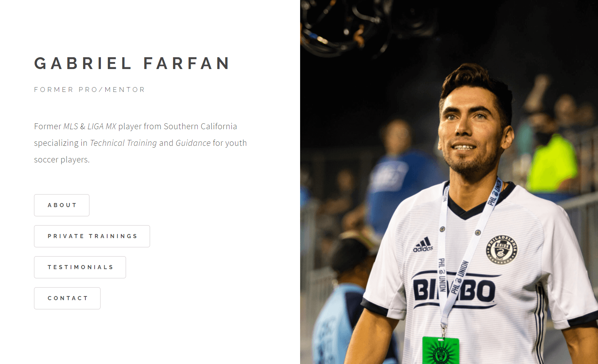Open the ABOUT section button
The height and width of the screenshot is (364, 598).
tap(62, 205)
